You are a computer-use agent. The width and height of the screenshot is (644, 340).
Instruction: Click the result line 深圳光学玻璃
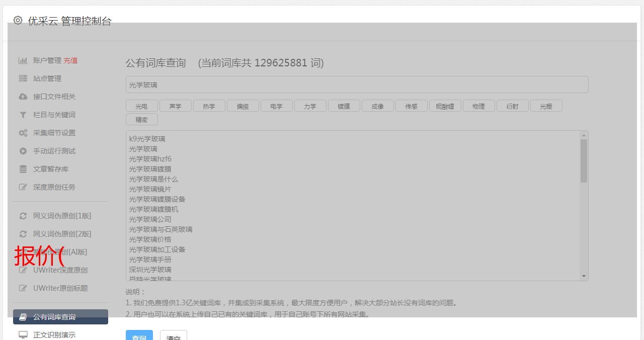pos(150,270)
